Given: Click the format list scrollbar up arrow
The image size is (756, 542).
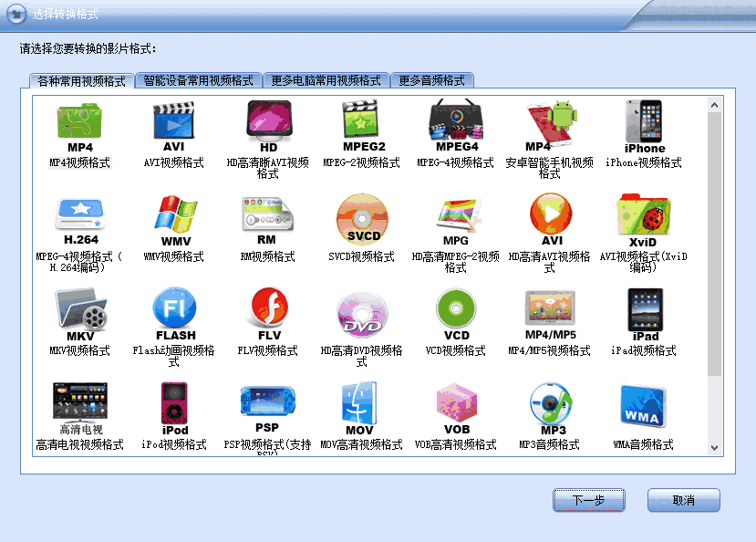Looking at the screenshot, I should [714, 106].
